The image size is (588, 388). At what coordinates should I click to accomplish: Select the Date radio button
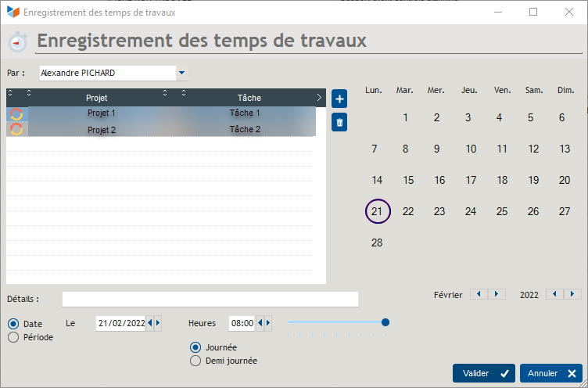point(13,324)
